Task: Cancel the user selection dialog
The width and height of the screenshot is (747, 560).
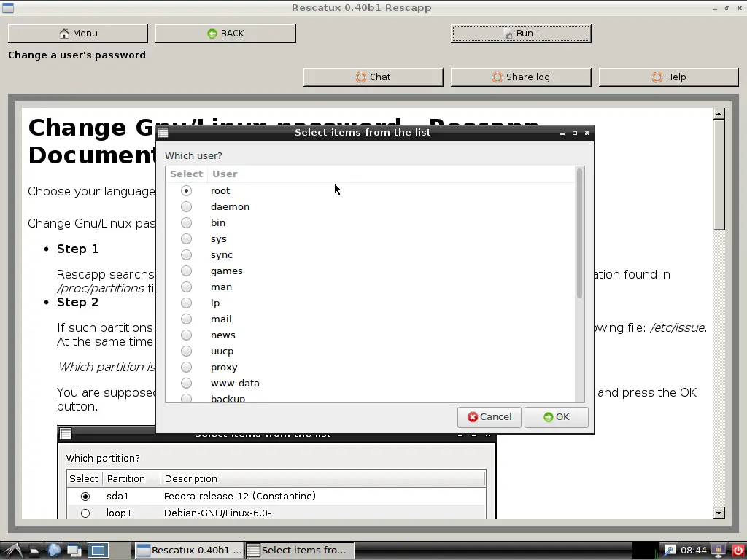Action: pyautogui.click(x=489, y=417)
